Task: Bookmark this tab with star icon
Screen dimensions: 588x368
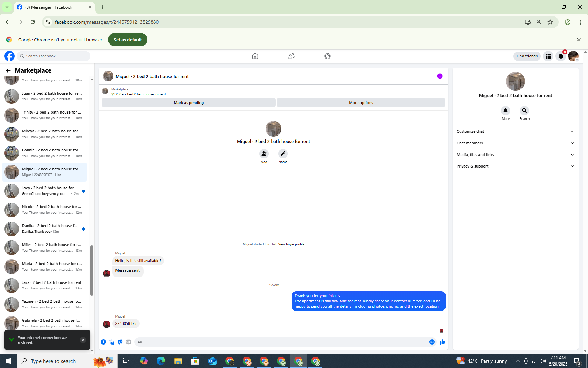Action: click(550, 22)
